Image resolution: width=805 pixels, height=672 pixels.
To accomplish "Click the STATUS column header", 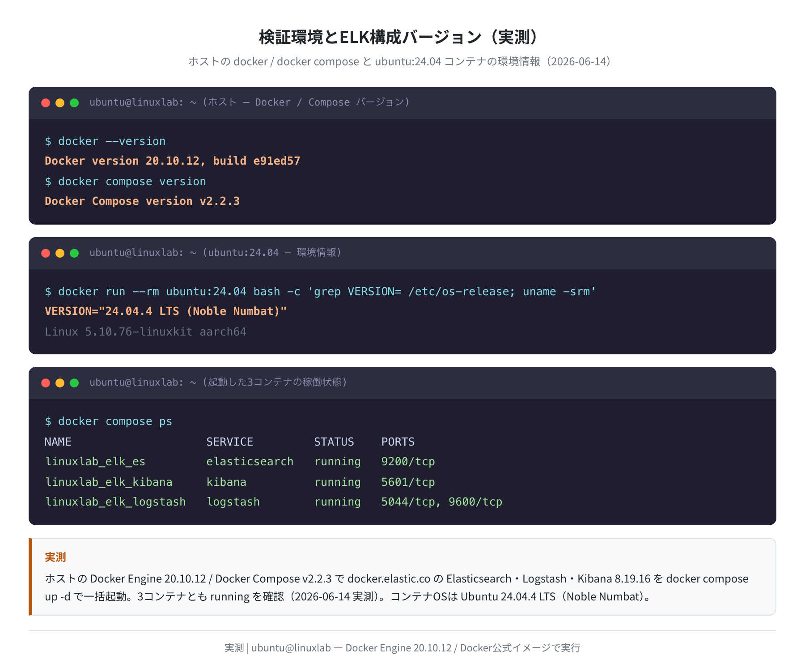I will pos(334,442).
